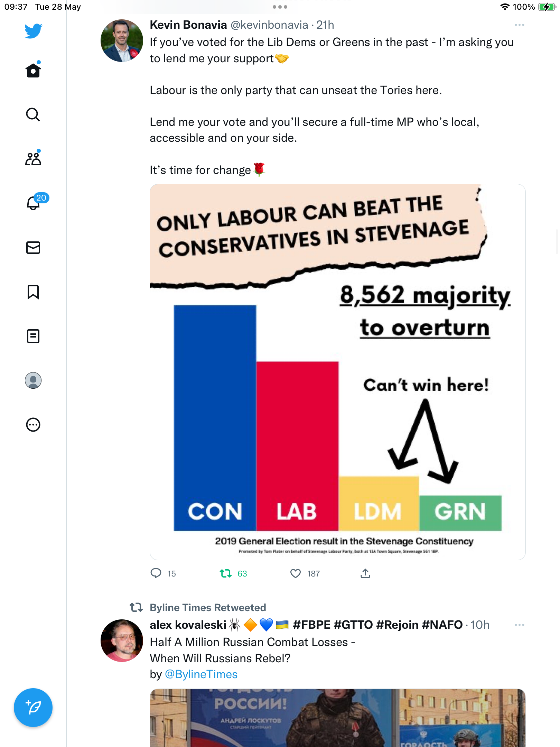This screenshot has width=560, height=747.
Task: Open the More circle menu in sidebar
Action: click(33, 425)
